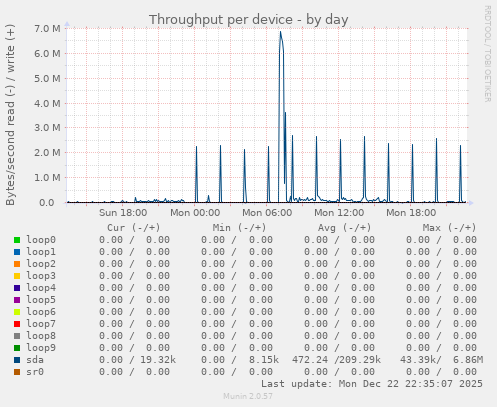
Task: Click the 3.0 M y-axis label
Action: [x=47, y=128]
